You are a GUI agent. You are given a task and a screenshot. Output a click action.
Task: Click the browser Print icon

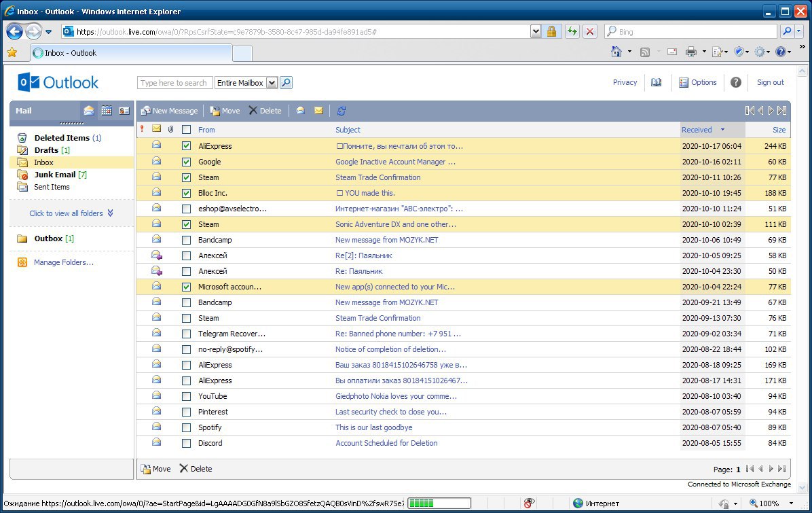(691, 52)
